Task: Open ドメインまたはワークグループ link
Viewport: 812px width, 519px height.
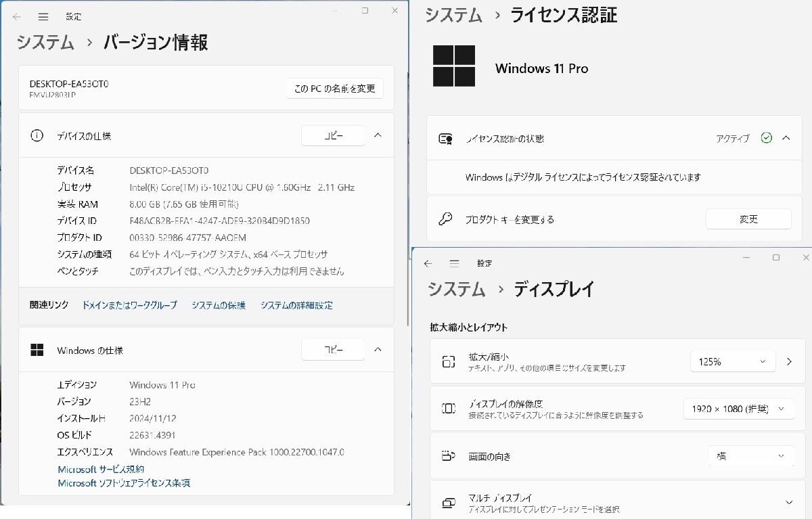Action: point(130,305)
